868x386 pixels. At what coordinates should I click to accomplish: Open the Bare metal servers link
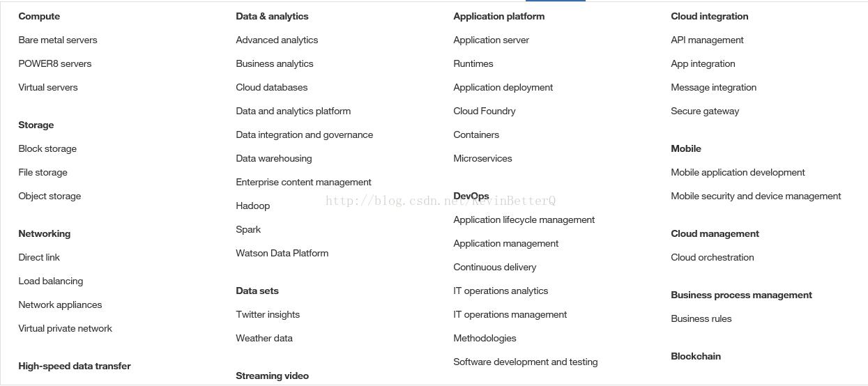(58, 40)
